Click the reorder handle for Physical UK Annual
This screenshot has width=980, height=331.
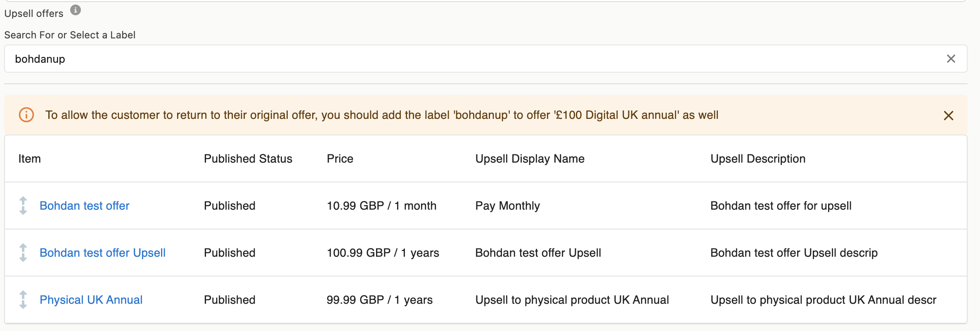[x=23, y=300]
